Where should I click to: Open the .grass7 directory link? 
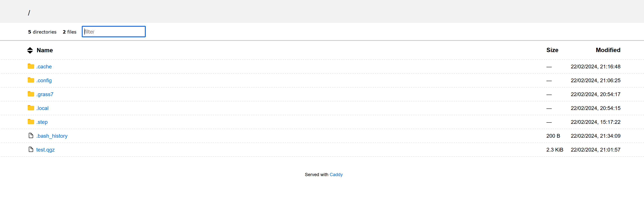click(45, 94)
